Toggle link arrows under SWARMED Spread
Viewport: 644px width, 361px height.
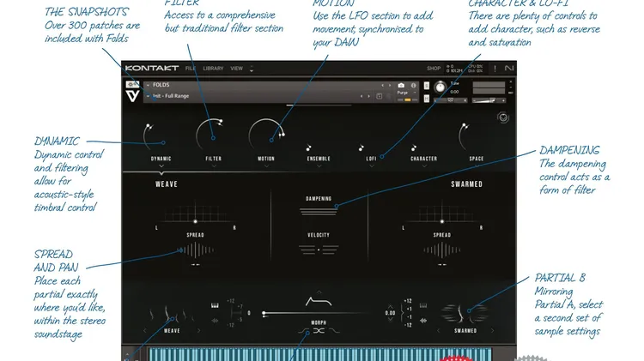442,265
